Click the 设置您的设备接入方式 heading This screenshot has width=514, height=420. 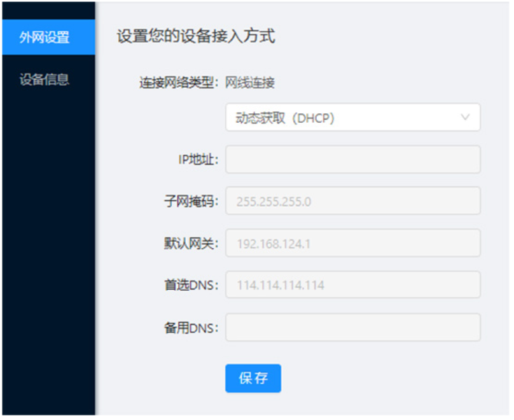click(196, 36)
